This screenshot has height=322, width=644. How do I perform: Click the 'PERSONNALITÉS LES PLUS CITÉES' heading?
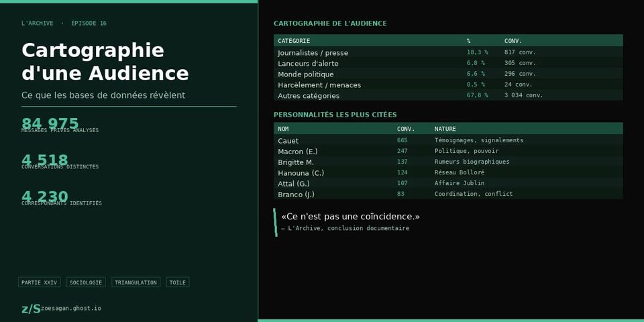[335, 115]
